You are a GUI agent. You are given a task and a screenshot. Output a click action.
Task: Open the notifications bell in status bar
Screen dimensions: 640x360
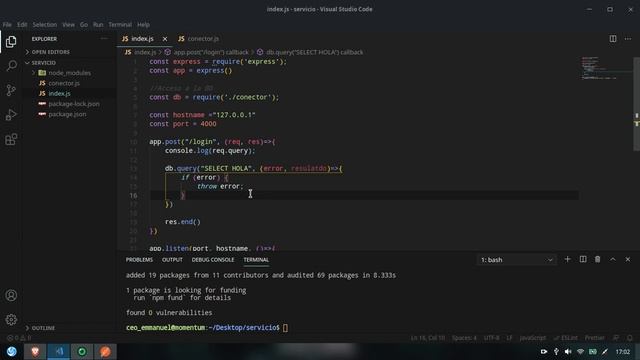(630, 338)
